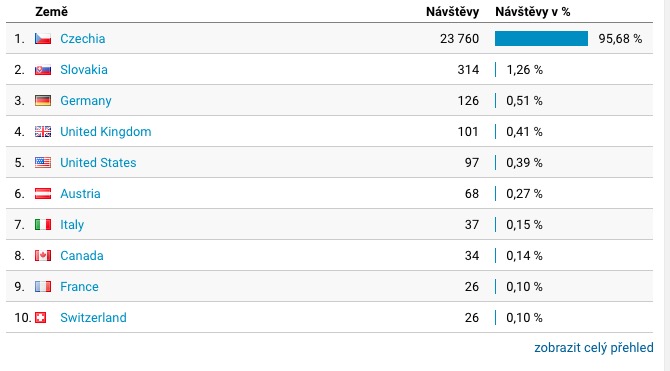
Task: Click the Germany flag icon
Action: click(43, 101)
